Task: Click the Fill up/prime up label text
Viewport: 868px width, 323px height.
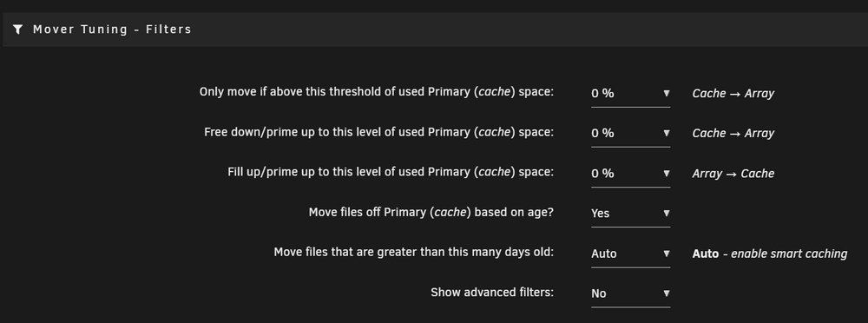Action: click(x=391, y=172)
